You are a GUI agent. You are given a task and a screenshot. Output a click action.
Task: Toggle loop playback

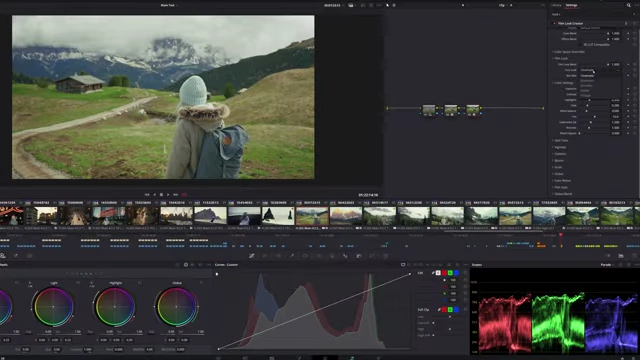click(x=184, y=195)
